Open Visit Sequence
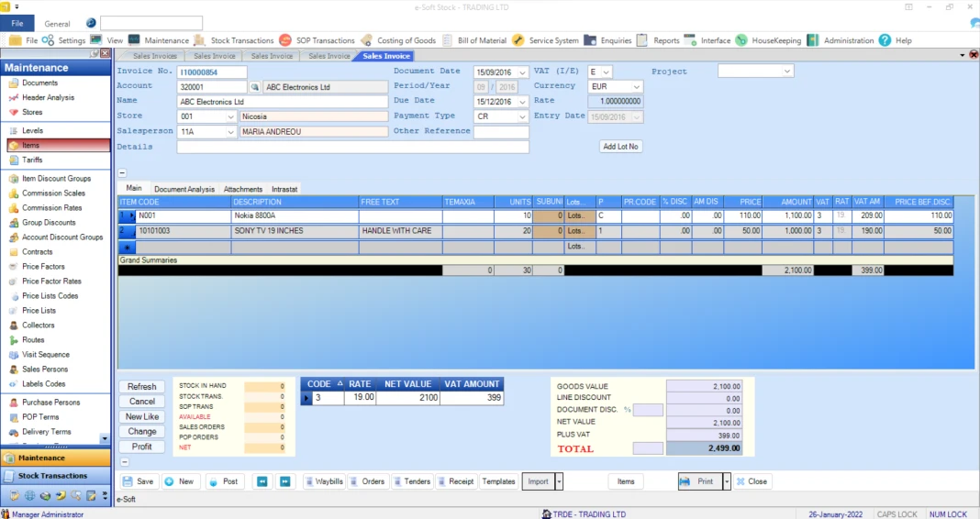The image size is (980, 519). coord(46,355)
